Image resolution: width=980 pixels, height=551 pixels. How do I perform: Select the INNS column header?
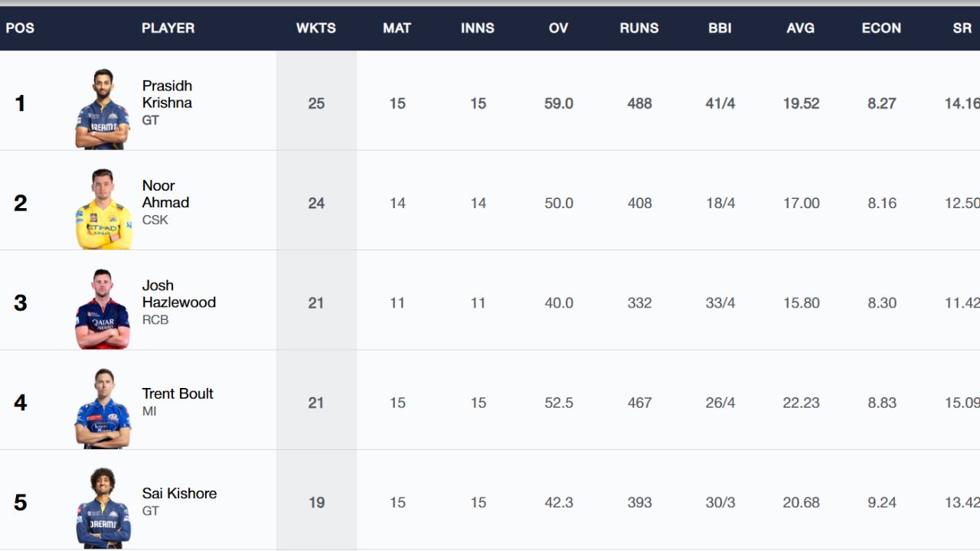478,28
